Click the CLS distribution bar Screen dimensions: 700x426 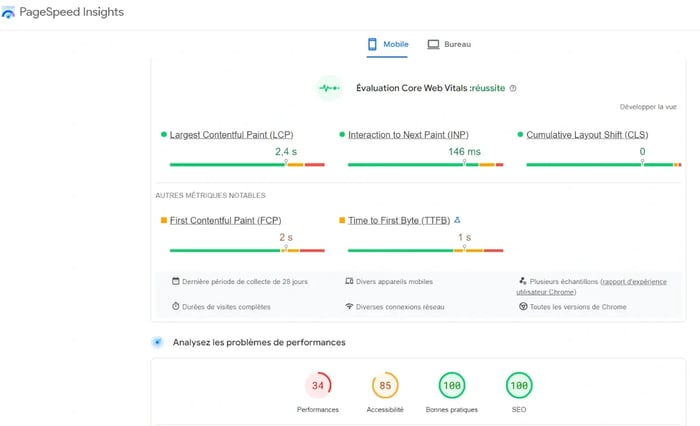(x=604, y=165)
